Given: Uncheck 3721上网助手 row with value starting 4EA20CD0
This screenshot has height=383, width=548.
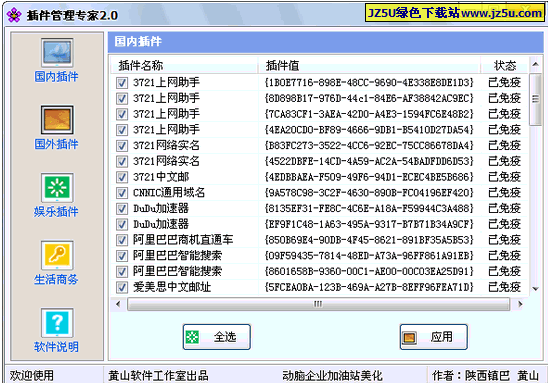Looking at the screenshot, I should (122, 130).
